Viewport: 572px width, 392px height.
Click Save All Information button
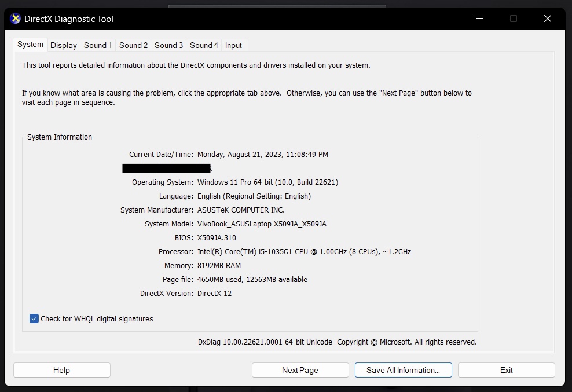(404, 370)
